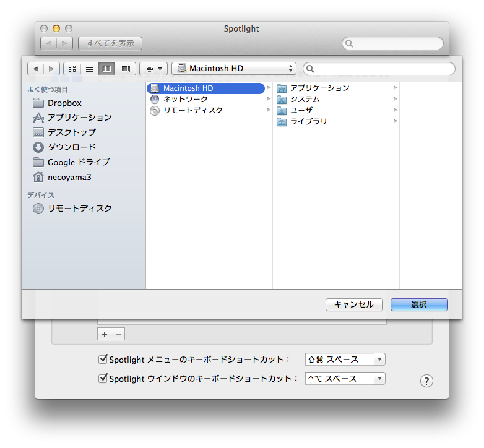The width and height of the screenshot is (484, 448).
Task: Open the Macintosh HD location popup
Action: tap(234, 69)
